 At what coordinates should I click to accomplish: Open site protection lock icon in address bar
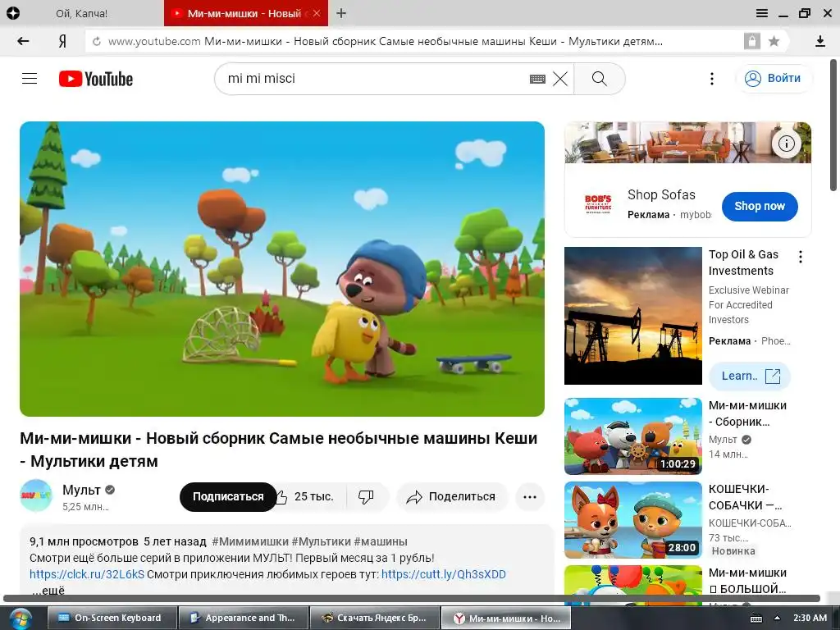[x=751, y=41]
